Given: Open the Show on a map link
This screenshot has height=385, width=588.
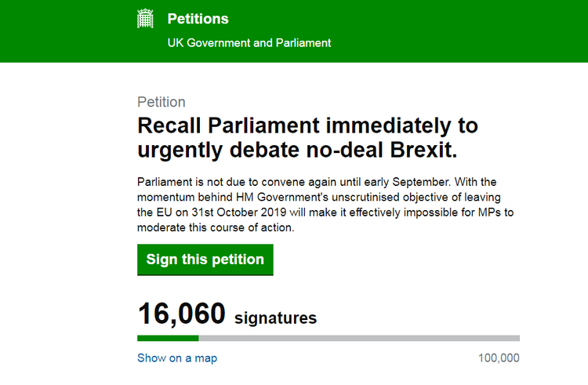Looking at the screenshot, I should (x=177, y=358).
